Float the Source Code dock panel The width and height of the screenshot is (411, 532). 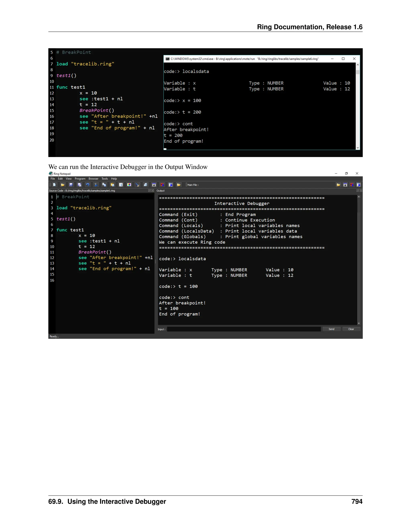150,191
